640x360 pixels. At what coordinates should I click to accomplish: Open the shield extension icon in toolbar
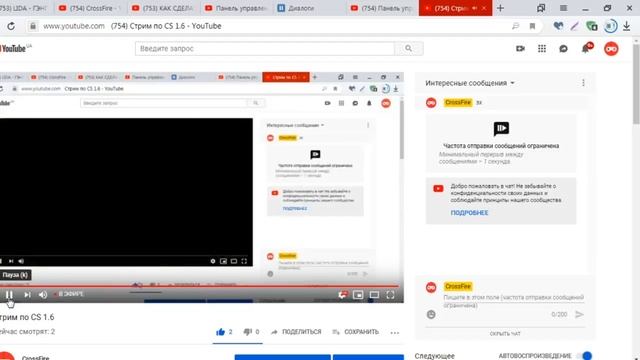click(591, 26)
